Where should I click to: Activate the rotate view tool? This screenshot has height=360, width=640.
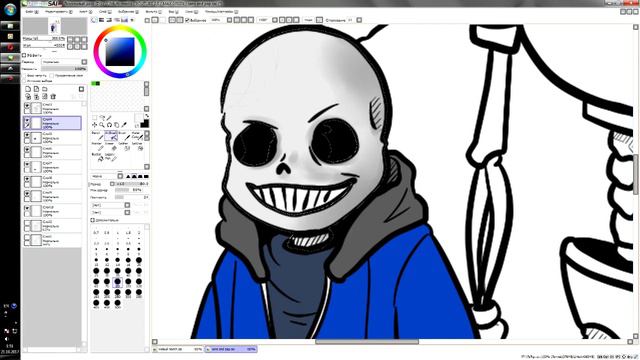pyautogui.click(x=109, y=125)
